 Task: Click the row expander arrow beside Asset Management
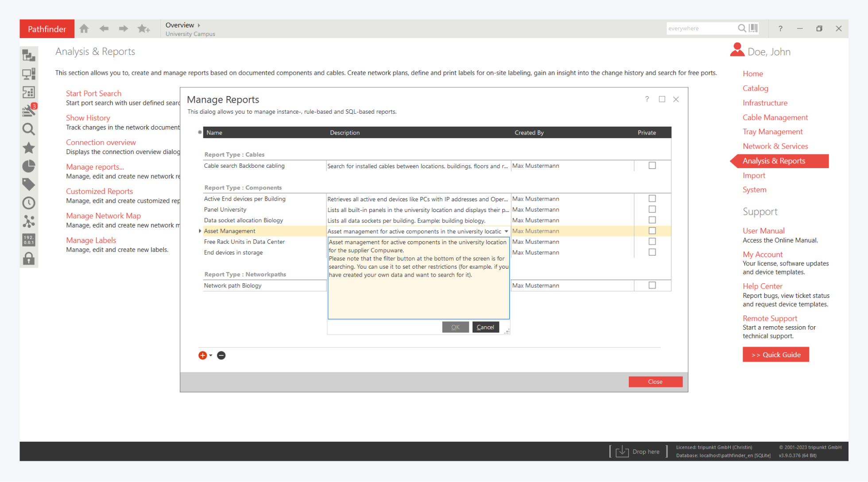200,231
